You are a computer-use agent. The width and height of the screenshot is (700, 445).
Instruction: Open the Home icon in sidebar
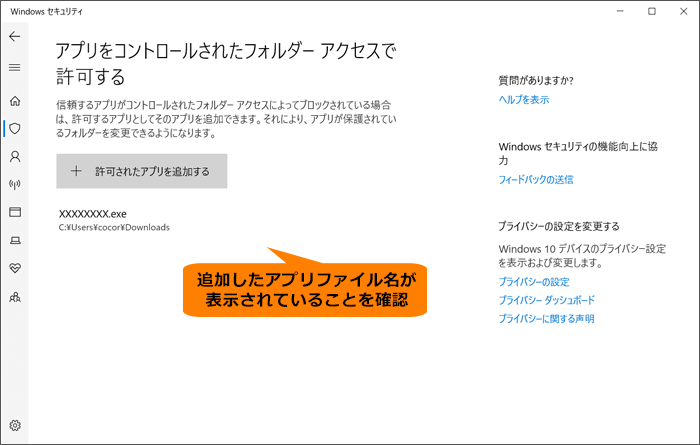click(15, 101)
